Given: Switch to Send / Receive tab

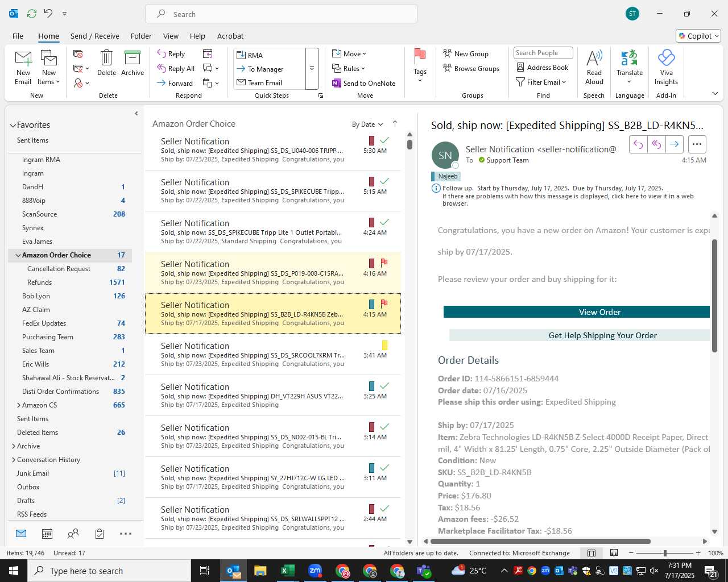Looking at the screenshot, I should point(95,36).
